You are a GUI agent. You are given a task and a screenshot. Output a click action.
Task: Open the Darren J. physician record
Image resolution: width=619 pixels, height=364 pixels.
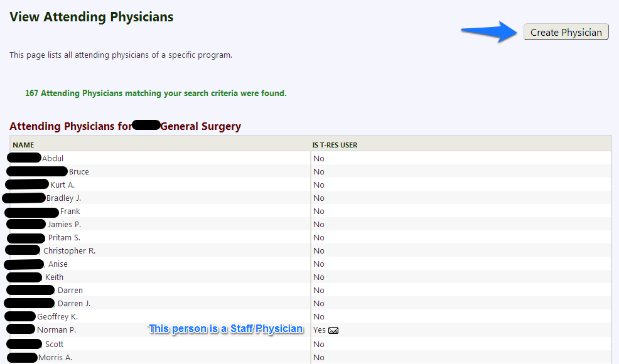tap(74, 303)
